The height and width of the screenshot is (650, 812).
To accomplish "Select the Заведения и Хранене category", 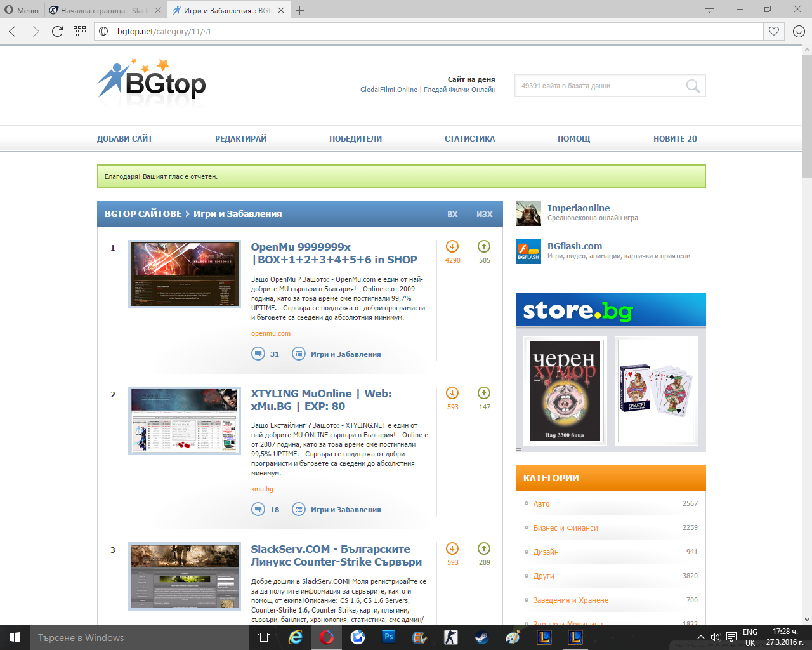I will point(571,600).
